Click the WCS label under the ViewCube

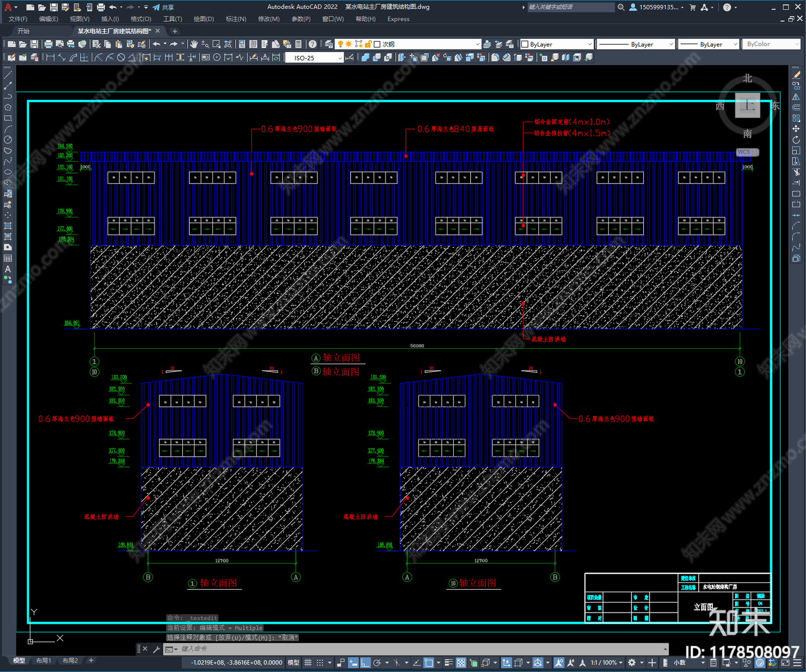(747, 152)
